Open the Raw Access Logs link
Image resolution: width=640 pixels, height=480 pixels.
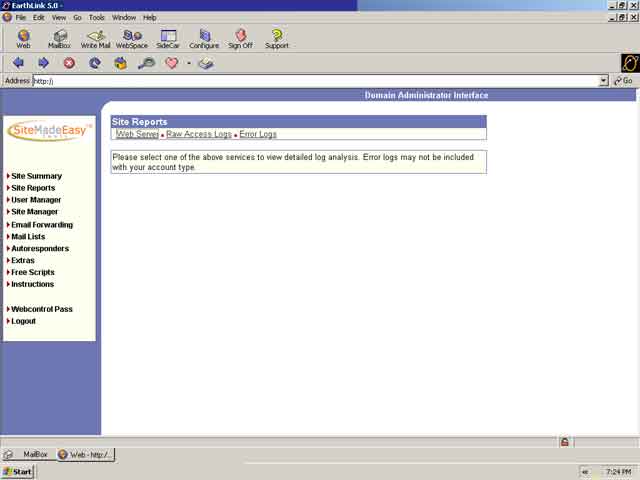coord(198,134)
